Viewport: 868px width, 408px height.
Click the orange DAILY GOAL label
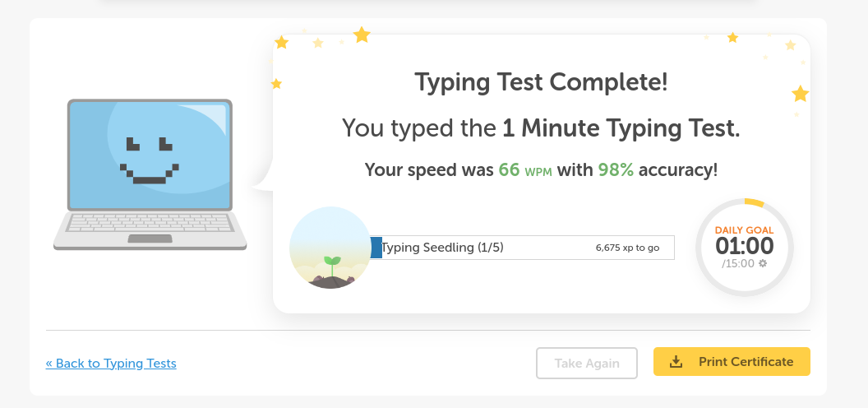tap(744, 230)
